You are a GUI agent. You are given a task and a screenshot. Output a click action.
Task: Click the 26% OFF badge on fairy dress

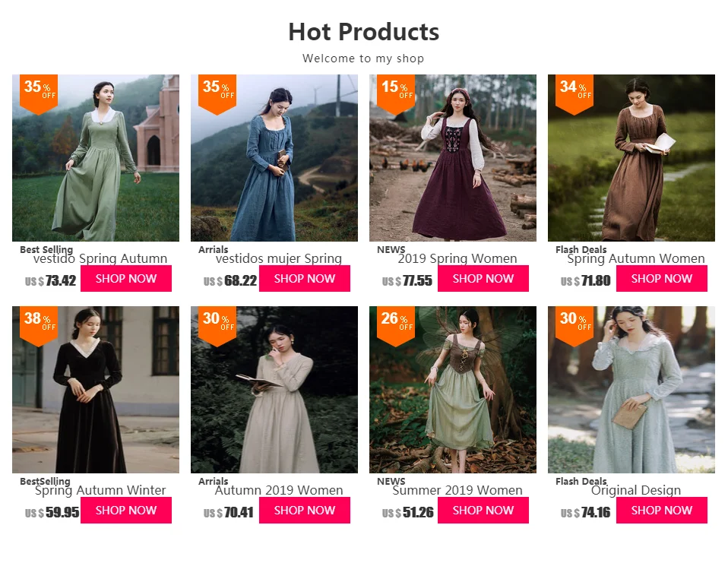tap(396, 326)
